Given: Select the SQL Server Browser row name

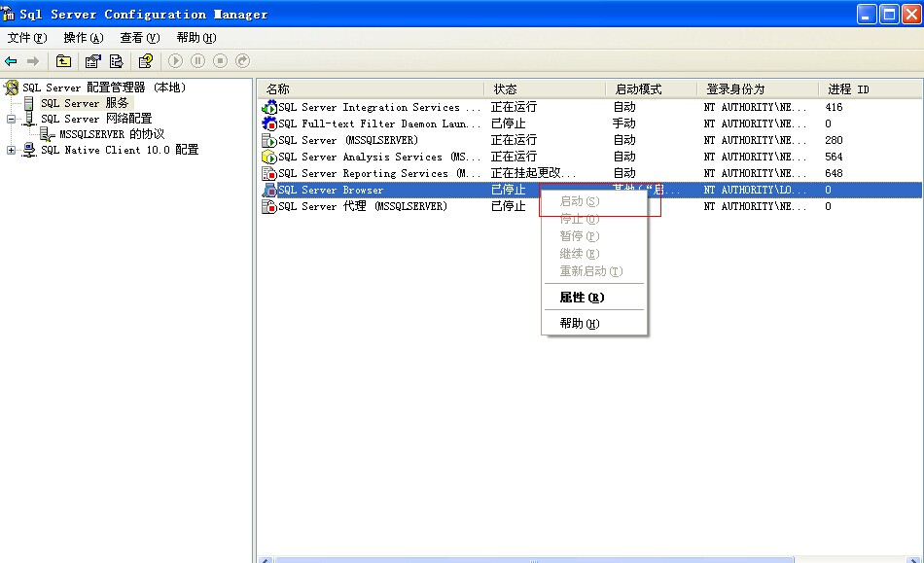Looking at the screenshot, I should click(331, 190).
